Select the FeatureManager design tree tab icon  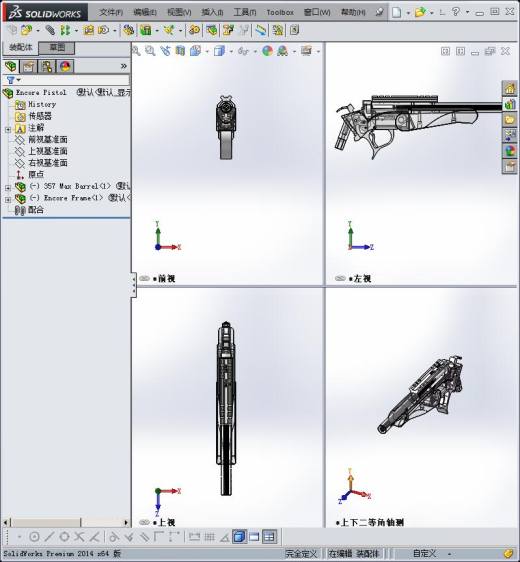[11, 66]
